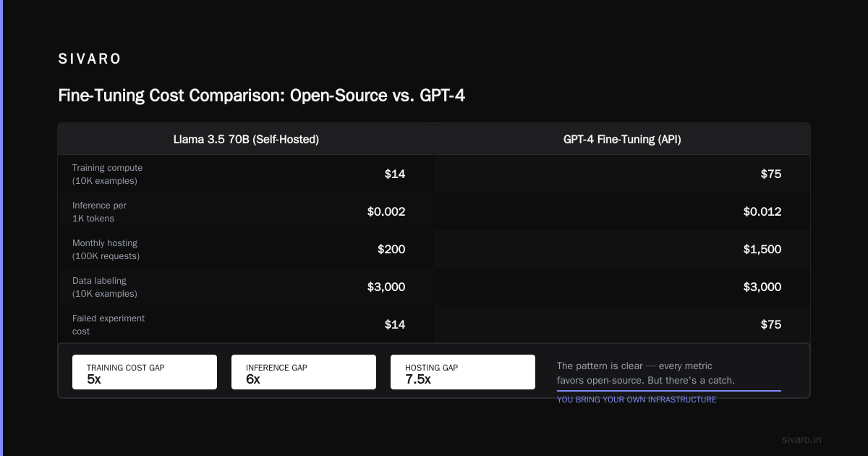Click the $200 monthly hosting value
This screenshot has width=868, height=456.
tap(391, 249)
